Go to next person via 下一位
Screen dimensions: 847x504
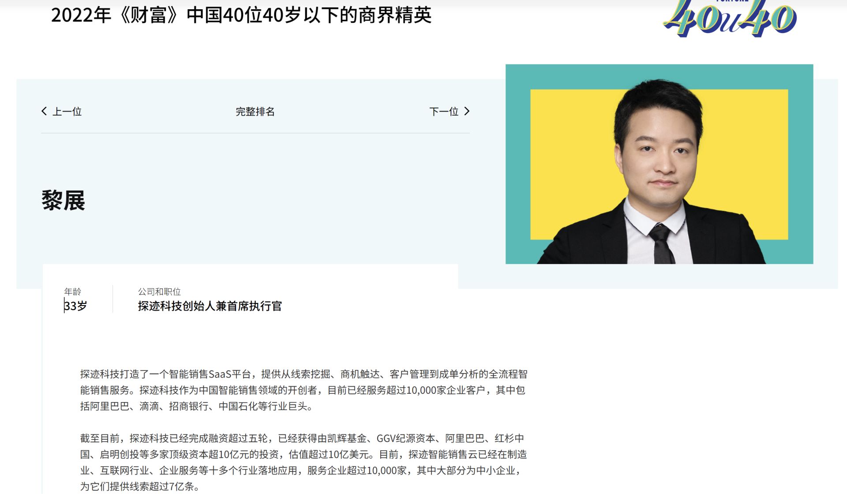point(444,112)
